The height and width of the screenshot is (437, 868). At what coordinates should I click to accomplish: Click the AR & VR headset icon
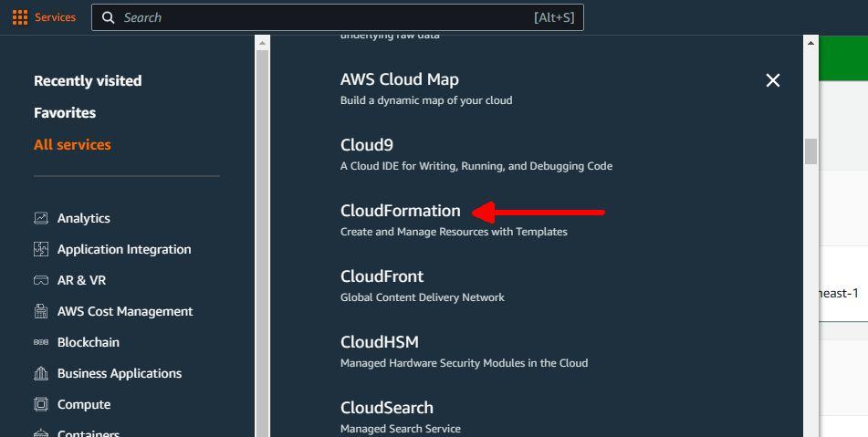(x=41, y=280)
